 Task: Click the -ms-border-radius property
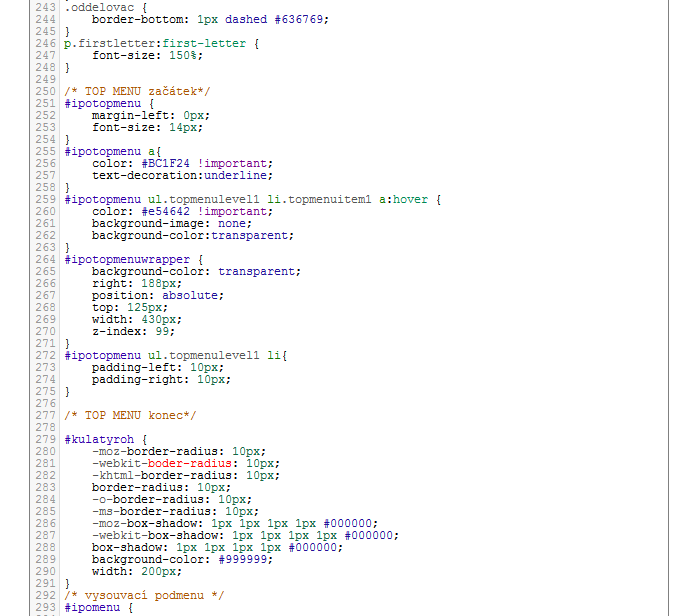[151, 511]
